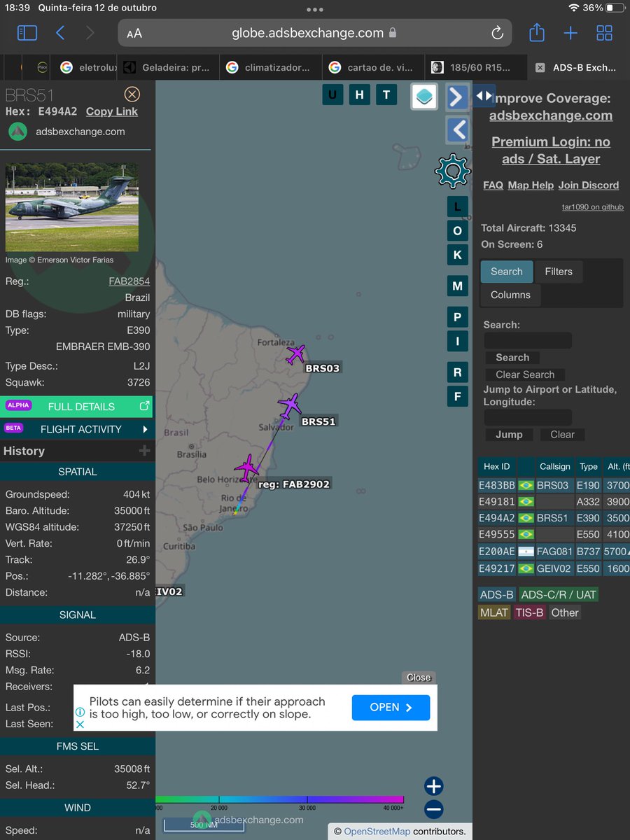630x840 pixels.
Task: Toggle the L map option button
Action: pyautogui.click(x=457, y=206)
